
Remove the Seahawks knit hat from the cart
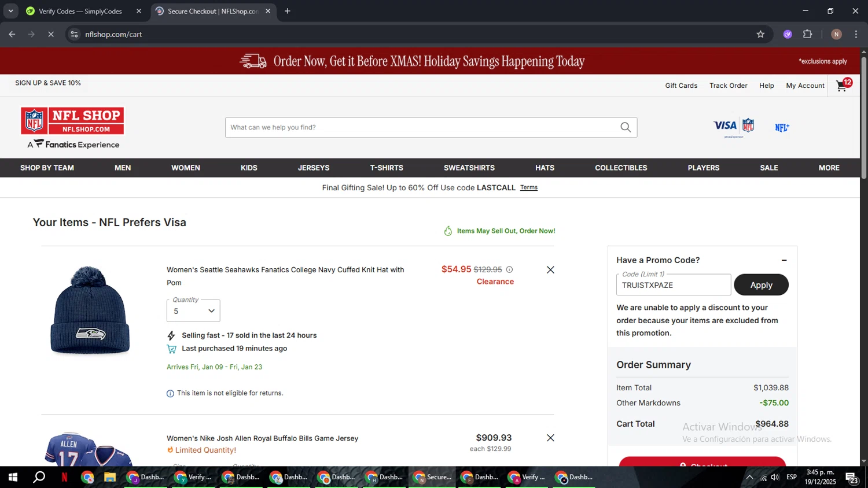coord(550,270)
